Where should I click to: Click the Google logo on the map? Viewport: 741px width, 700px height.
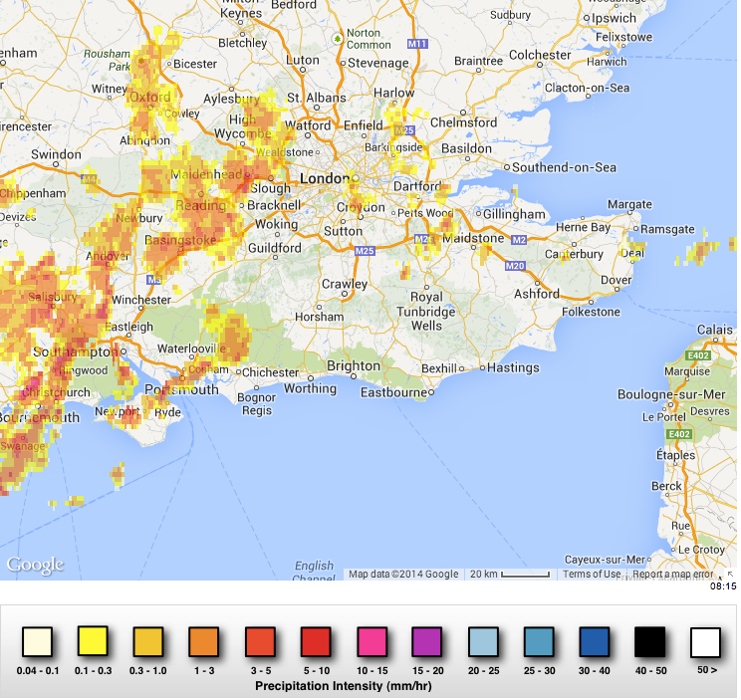[x=35, y=565]
